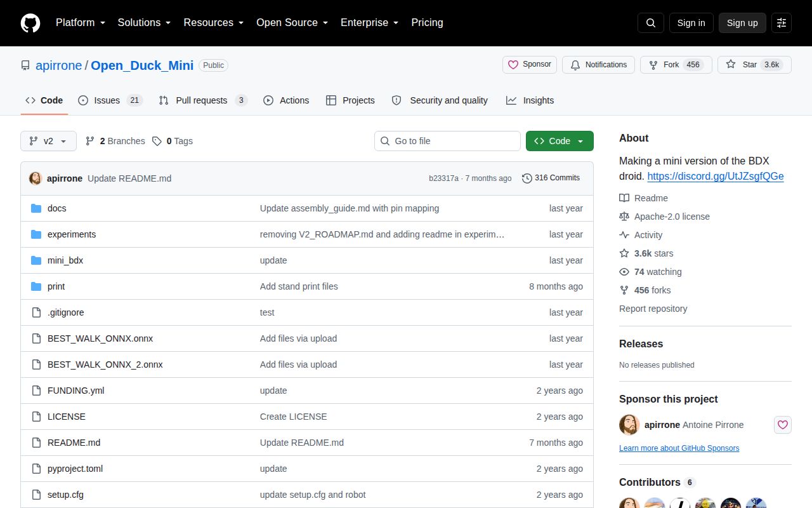Switch to the Actions tab

click(x=286, y=100)
